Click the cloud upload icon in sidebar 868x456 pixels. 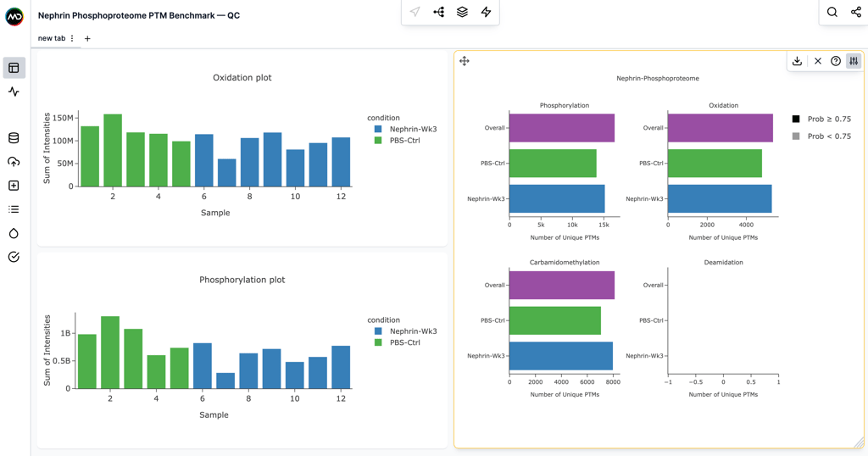pyautogui.click(x=14, y=162)
